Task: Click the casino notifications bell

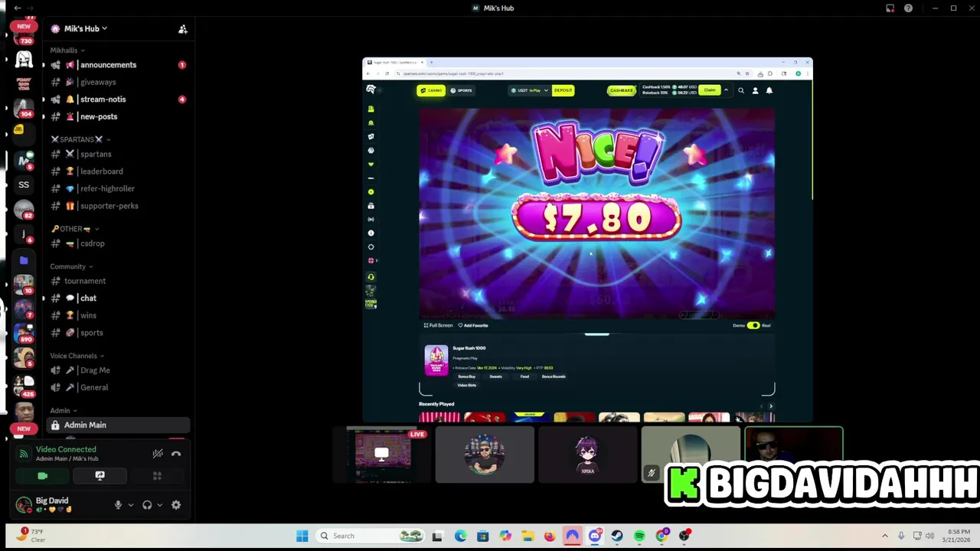Action: [x=769, y=90]
